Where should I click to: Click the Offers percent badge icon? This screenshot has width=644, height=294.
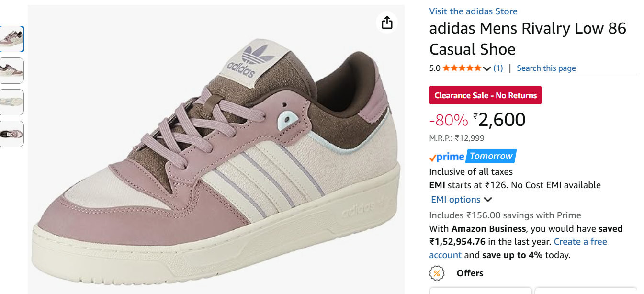pos(436,273)
